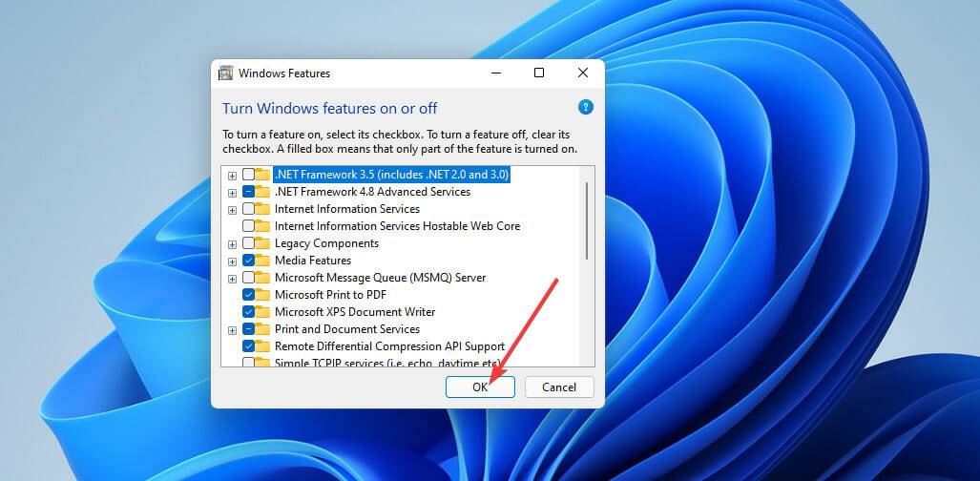The height and width of the screenshot is (481, 980).
Task: Click the Microsoft XPS Document Writer folder icon
Action: point(262,311)
